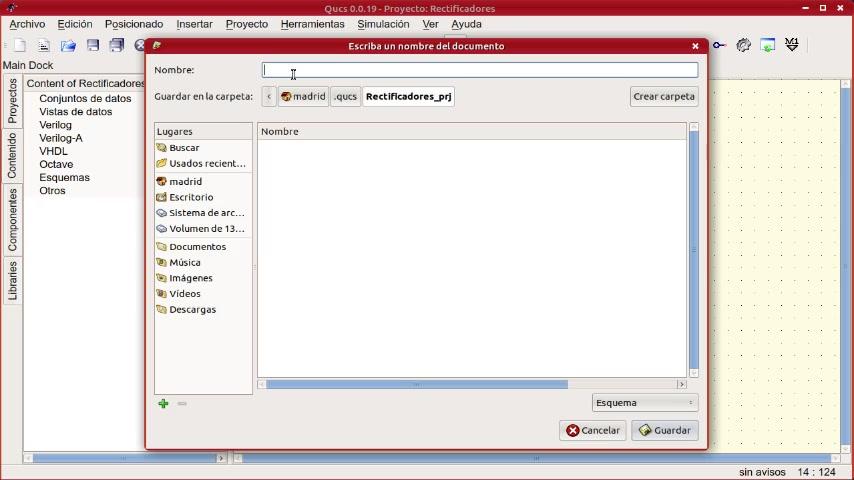Open Sistema de archivos place
This screenshot has width=854, height=480.
203,213
